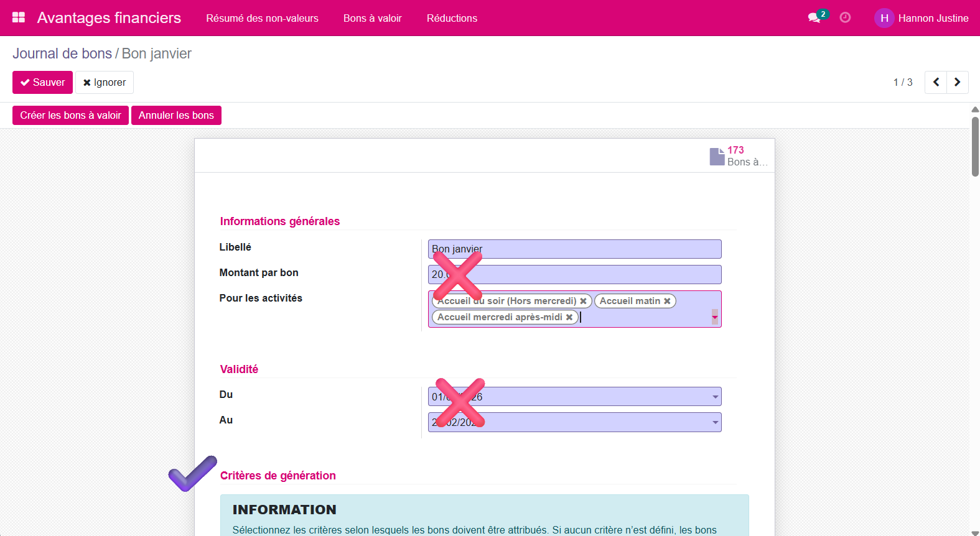Remove the Accueil matin tag
The width and height of the screenshot is (980, 536).
[667, 301]
